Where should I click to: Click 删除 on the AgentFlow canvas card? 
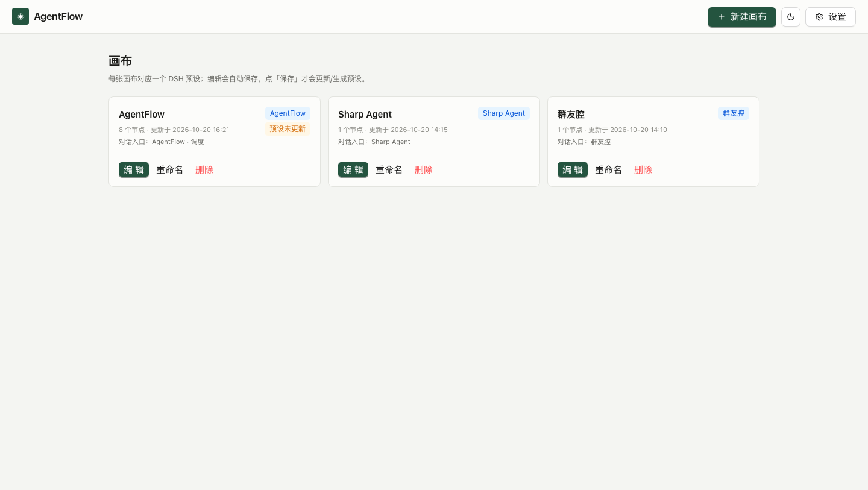(204, 170)
